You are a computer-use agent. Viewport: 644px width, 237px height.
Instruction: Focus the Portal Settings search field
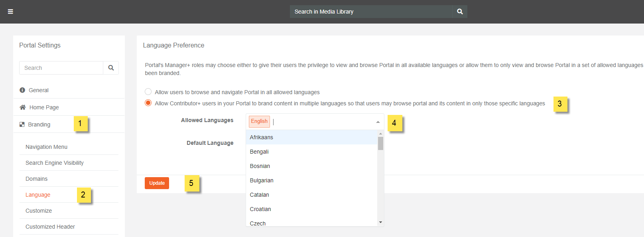click(x=61, y=68)
